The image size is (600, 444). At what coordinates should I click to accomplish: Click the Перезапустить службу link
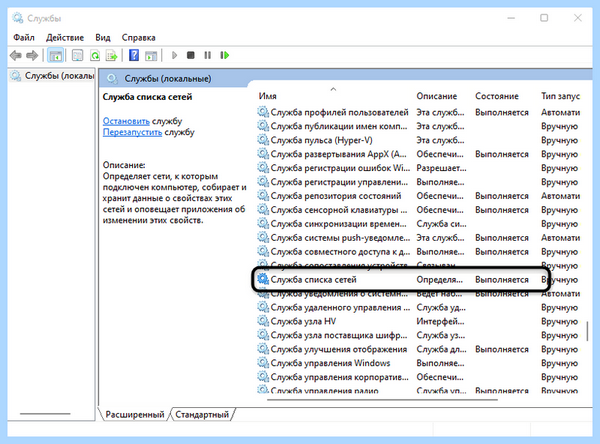click(132, 132)
